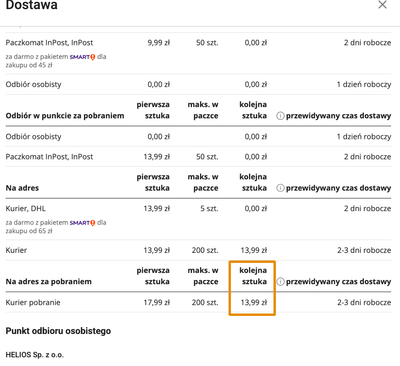Click 17,99 zł price for Kurier pobranie
This screenshot has width=400, height=366.
(157, 303)
